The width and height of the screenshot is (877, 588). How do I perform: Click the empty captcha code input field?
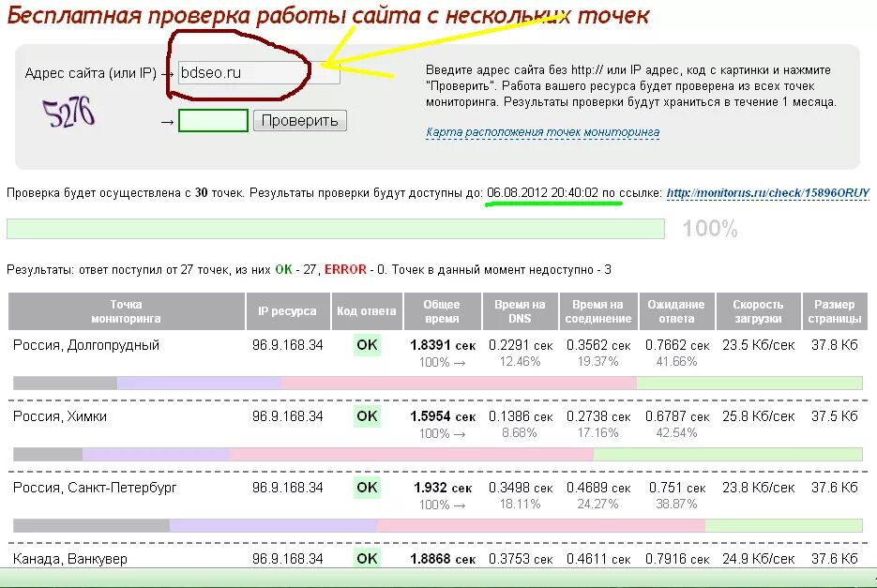213,121
